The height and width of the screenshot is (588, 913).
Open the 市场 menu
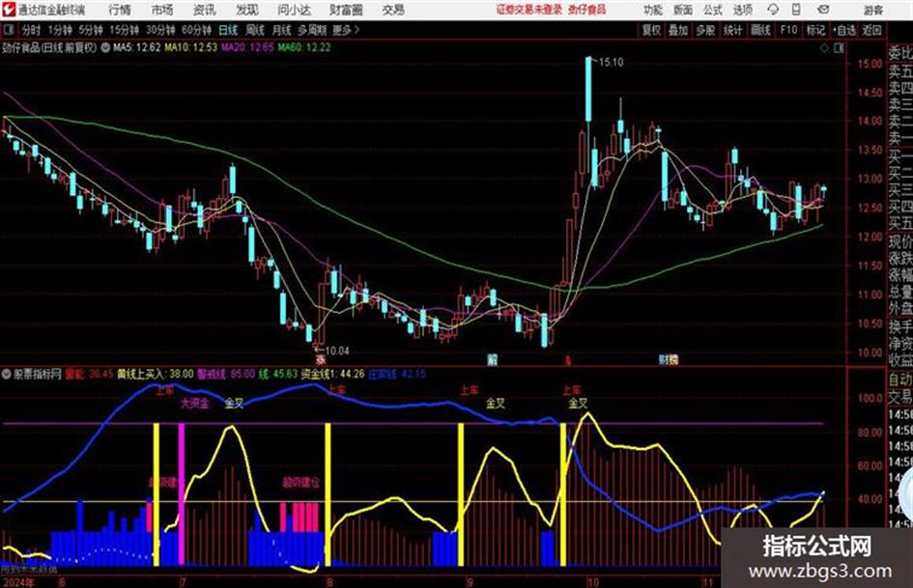(162, 10)
